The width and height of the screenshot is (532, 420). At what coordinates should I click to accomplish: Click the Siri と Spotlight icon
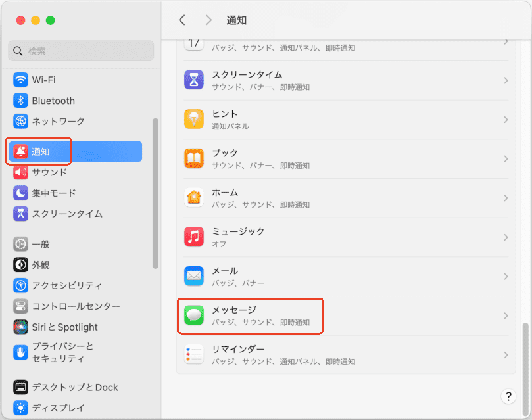(x=20, y=327)
